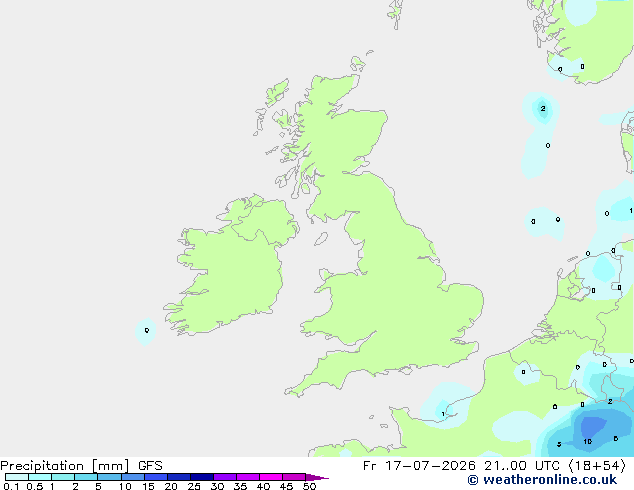Select the 35–40 mm violet legend swatch
634x490 pixels.
pyautogui.click(x=248, y=477)
